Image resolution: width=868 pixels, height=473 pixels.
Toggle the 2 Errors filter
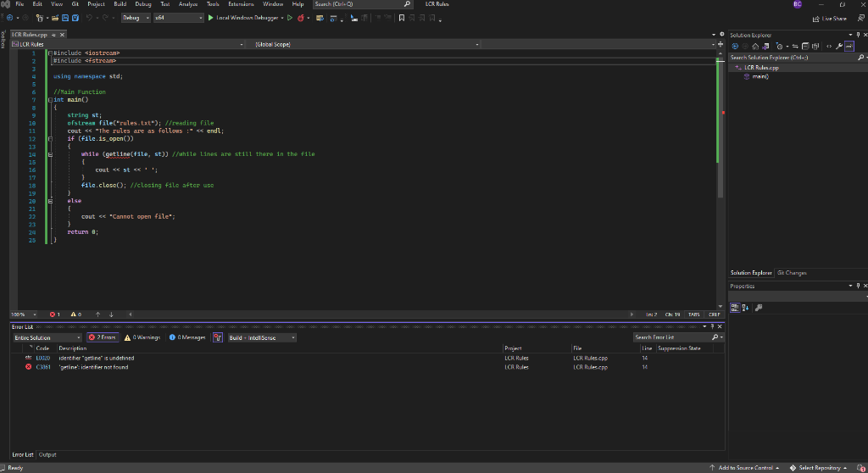[103, 337]
